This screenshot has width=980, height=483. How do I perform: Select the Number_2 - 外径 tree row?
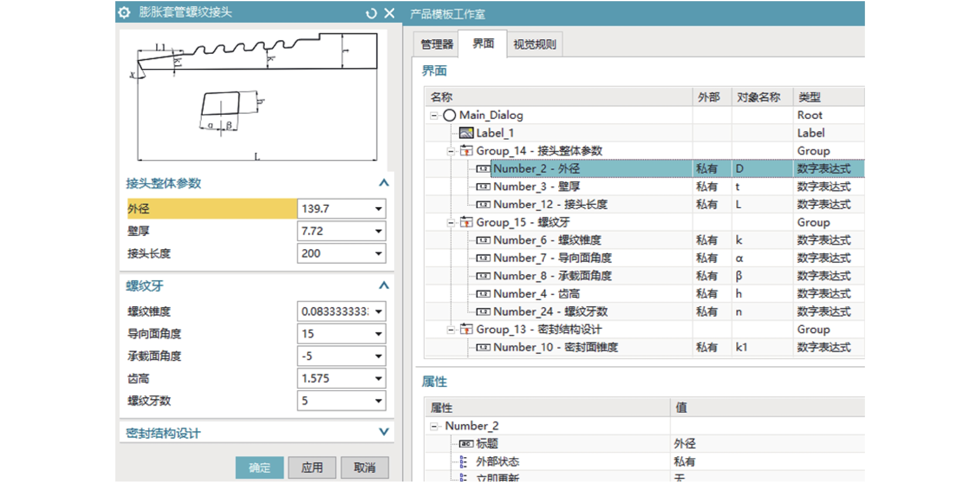645,169
